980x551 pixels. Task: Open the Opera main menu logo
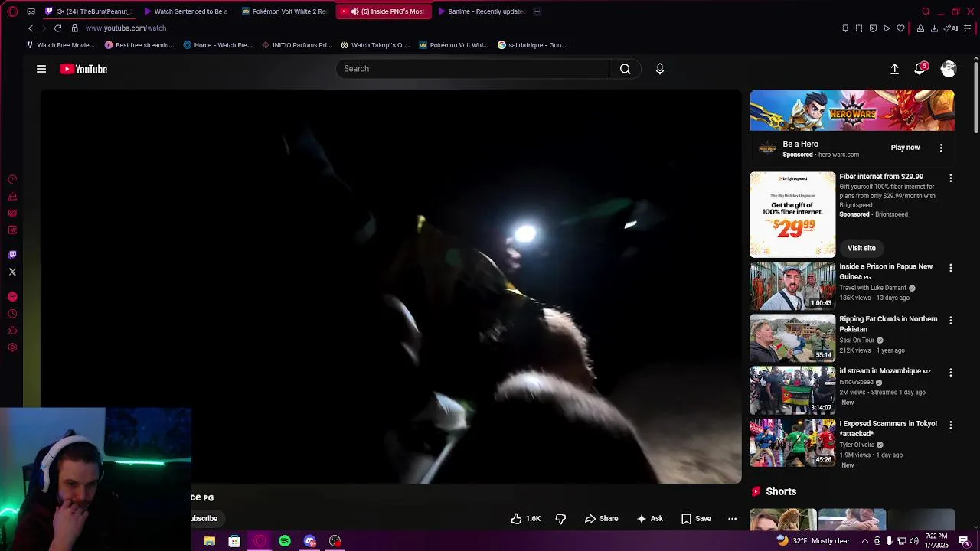[12, 11]
